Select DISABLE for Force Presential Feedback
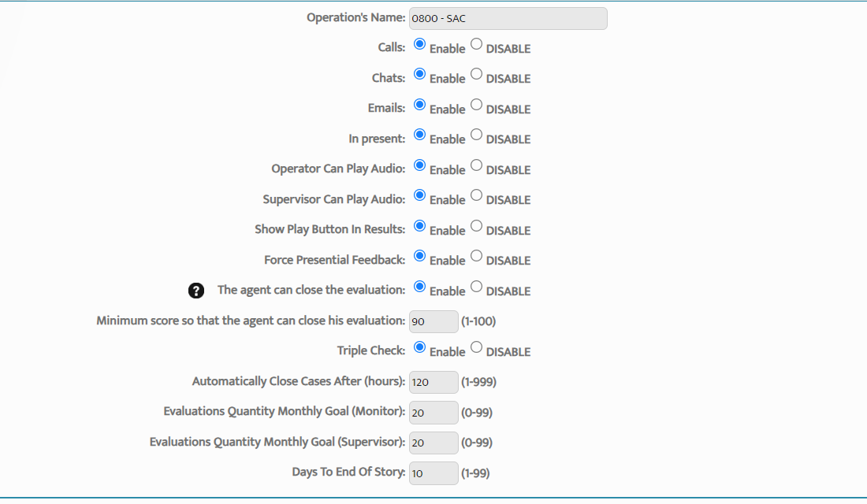 coord(476,256)
